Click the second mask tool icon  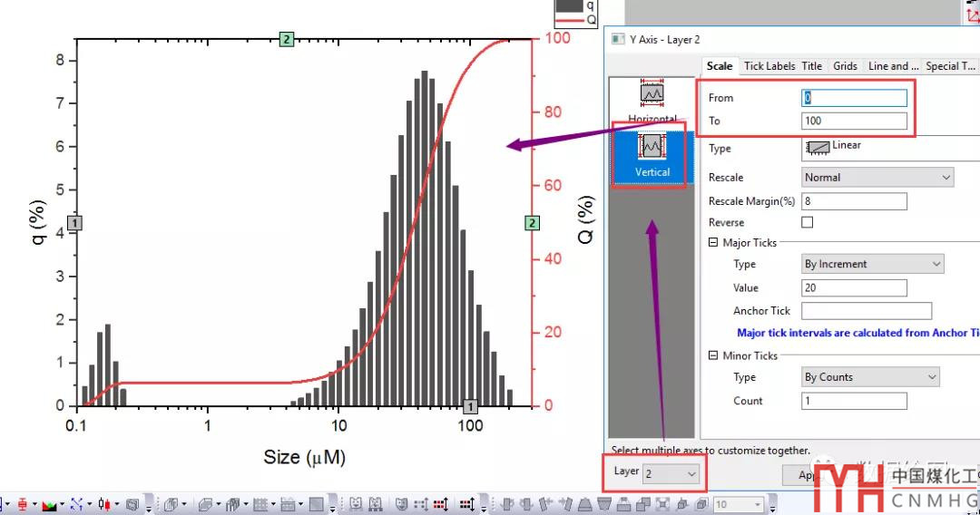[x=376, y=503]
